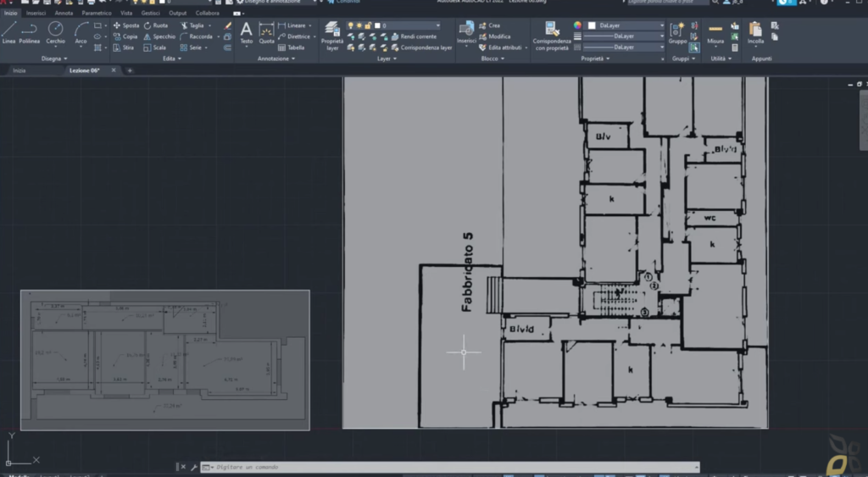
Task: Switch to the Annota ribbon tab
Action: point(64,13)
